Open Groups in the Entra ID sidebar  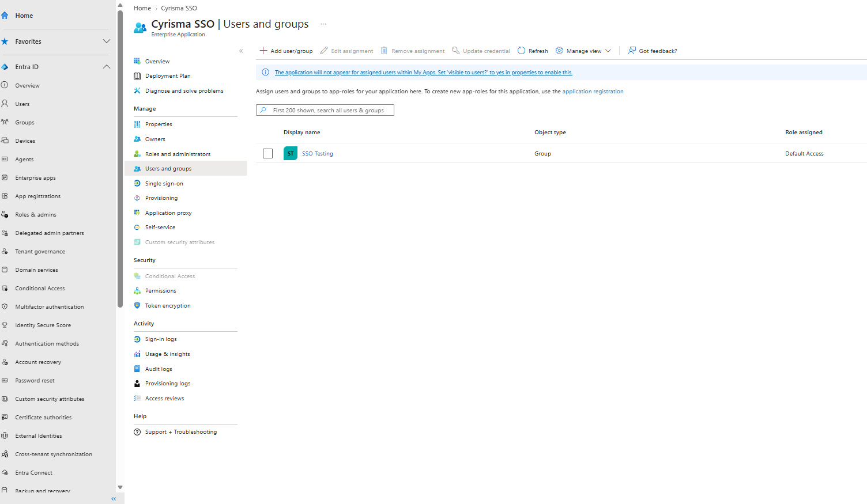pos(25,123)
